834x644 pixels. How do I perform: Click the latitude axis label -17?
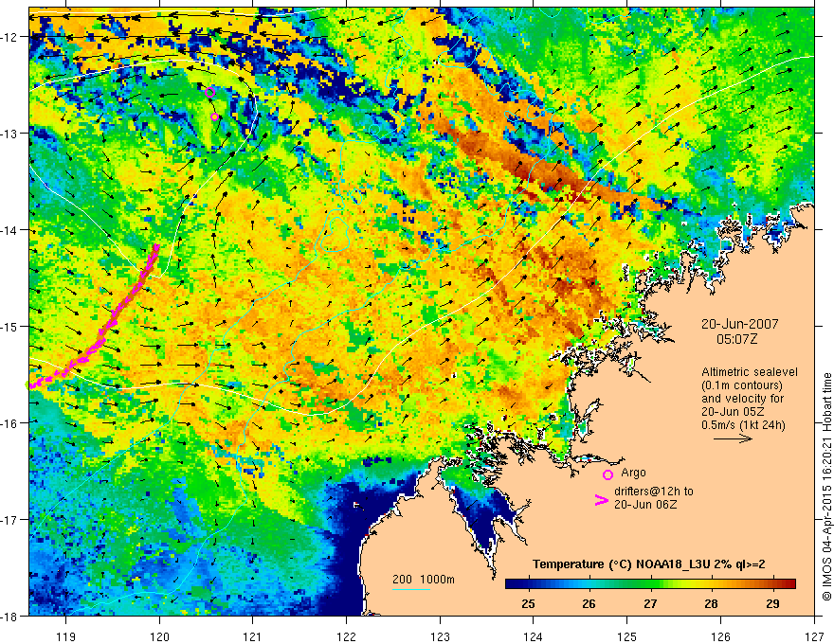(x=9, y=519)
